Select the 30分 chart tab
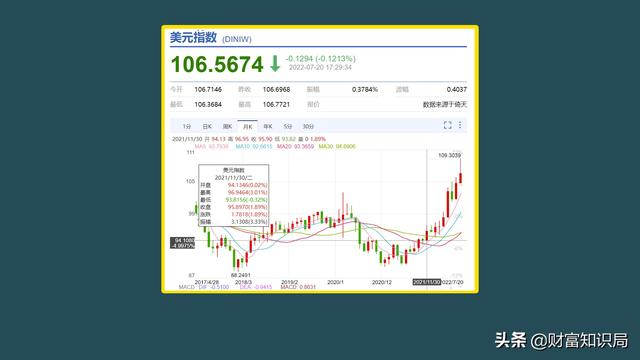Image resolution: width=640 pixels, height=360 pixels. click(308, 127)
